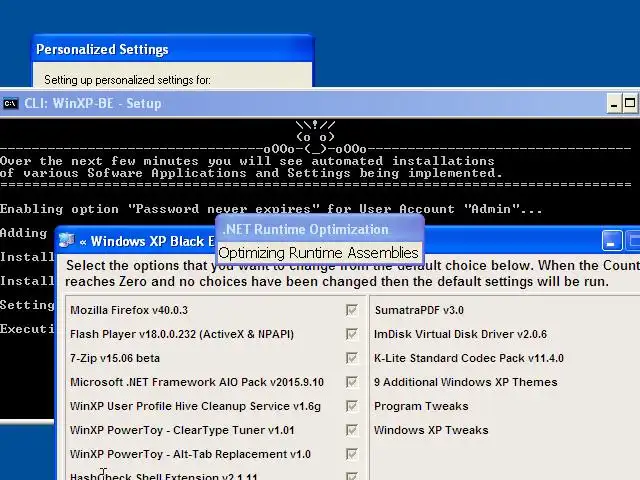Click the 7-Zip v15.06 beta label
This screenshot has width=640, height=480.
(x=115, y=358)
